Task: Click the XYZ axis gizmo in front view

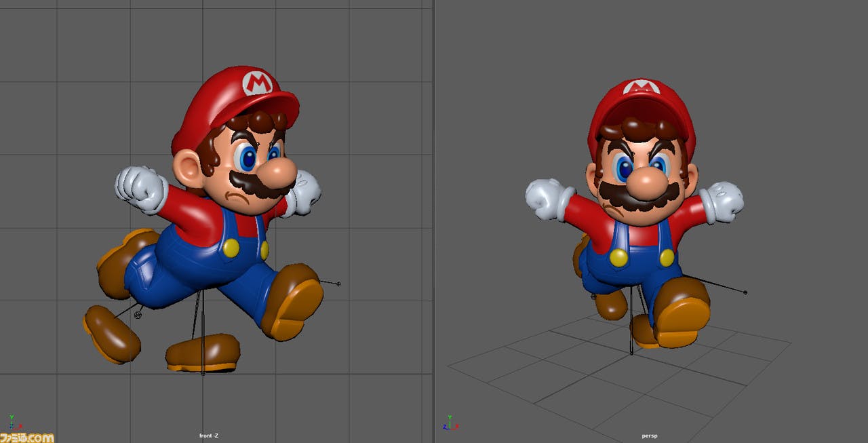Action: pyautogui.click(x=13, y=422)
